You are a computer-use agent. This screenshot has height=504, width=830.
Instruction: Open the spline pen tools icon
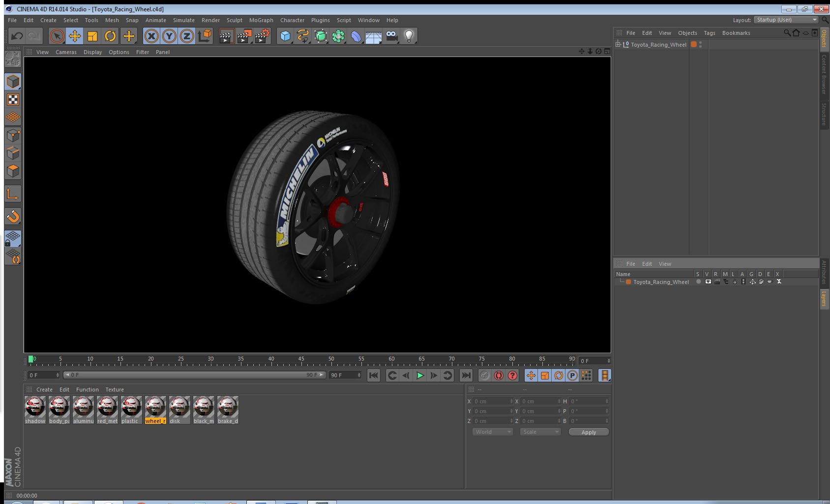point(303,36)
